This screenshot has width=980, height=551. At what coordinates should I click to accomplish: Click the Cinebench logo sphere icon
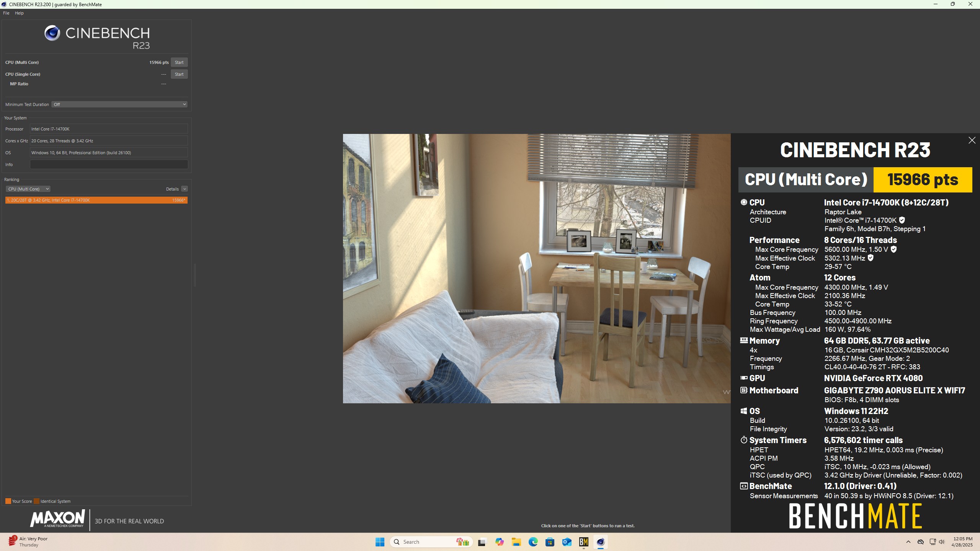[x=52, y=33]
